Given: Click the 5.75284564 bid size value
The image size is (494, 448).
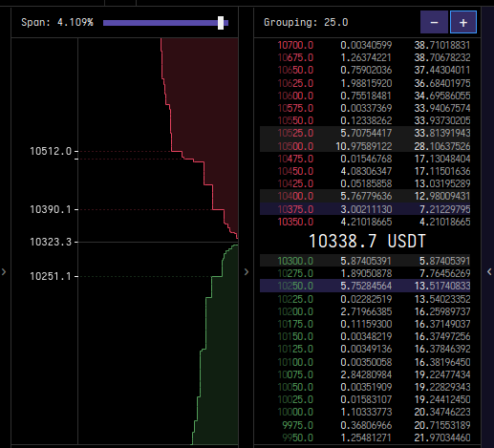Looking at the screenshot, I should 366,286.
